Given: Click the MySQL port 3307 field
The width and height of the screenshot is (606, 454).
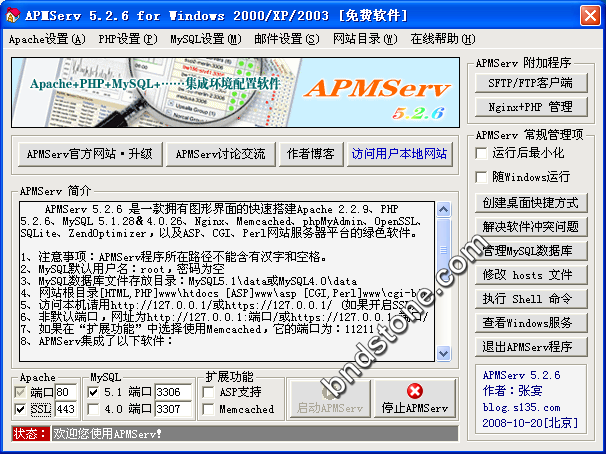Looking at the screenshot, I should 173,409.
